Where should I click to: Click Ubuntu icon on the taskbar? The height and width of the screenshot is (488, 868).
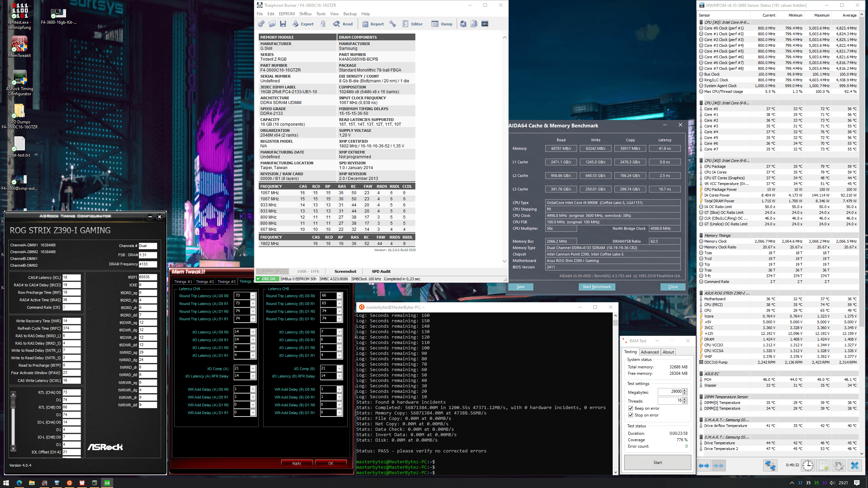[x=70, y=483]
